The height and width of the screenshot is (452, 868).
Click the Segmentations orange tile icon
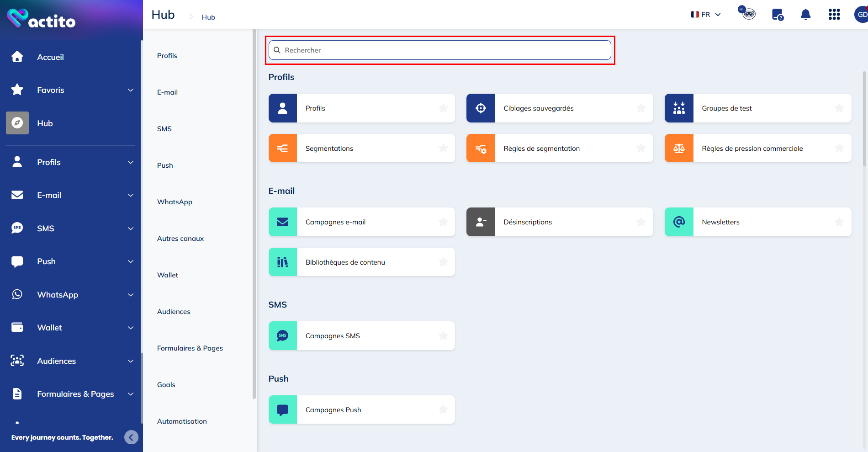coord(283,148)
